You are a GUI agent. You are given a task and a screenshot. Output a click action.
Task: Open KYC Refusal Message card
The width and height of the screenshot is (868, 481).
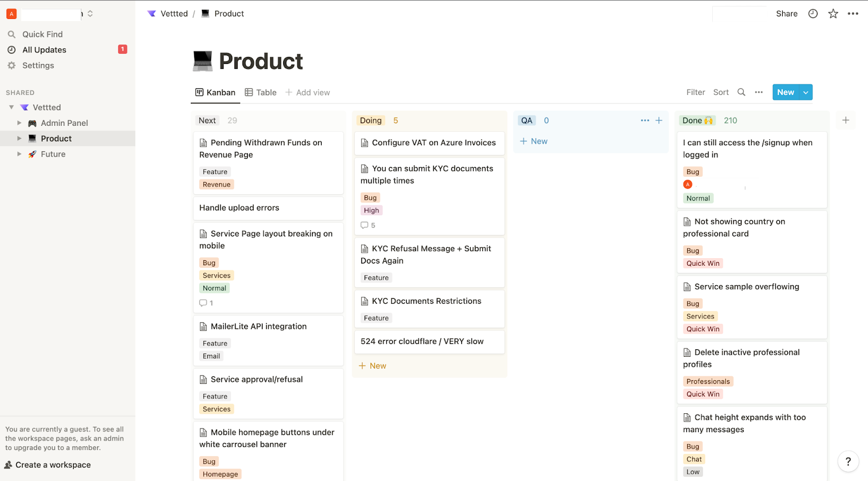coord(430,262)
